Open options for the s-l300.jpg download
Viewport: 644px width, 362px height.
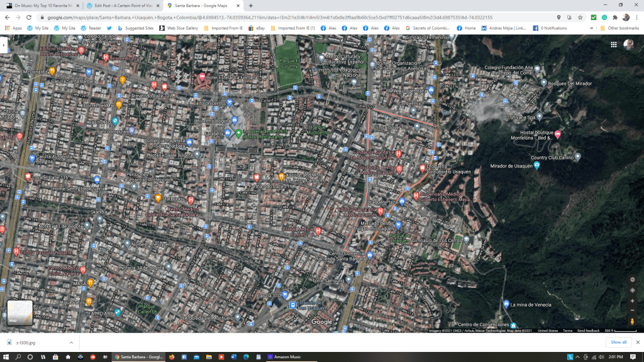pos(70,343)
